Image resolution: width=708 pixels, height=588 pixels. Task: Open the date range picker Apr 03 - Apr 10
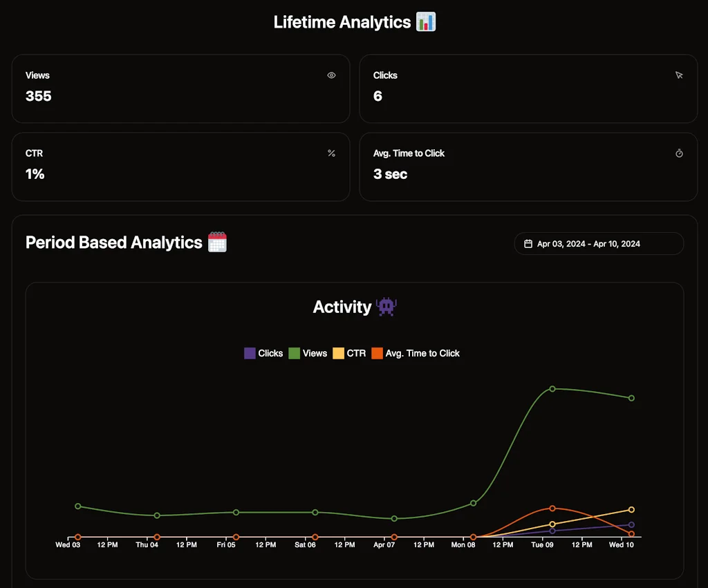(599, 243)
